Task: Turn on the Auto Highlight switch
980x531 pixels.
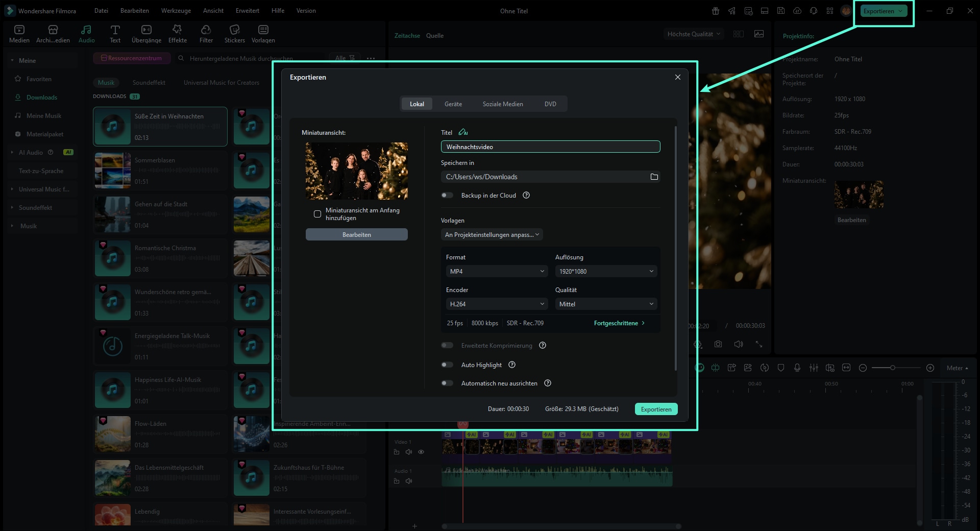Action: 447,365
